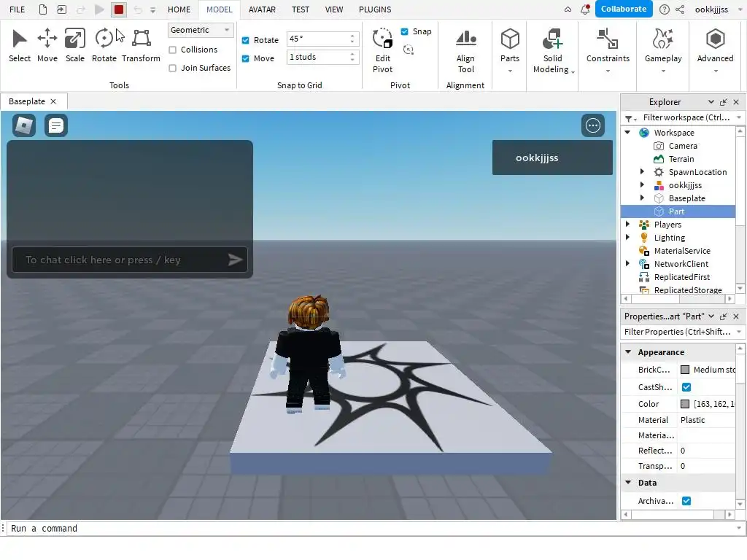Toggle the Rotate snap checkbox
Viewport: 747px width, 560px height.
[x=245, y=41]
